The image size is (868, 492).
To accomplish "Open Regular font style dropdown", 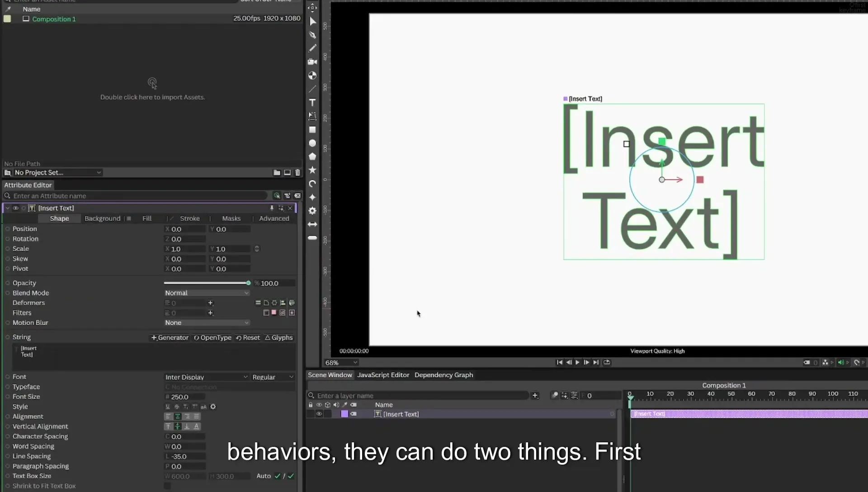I will pos(273,377).
